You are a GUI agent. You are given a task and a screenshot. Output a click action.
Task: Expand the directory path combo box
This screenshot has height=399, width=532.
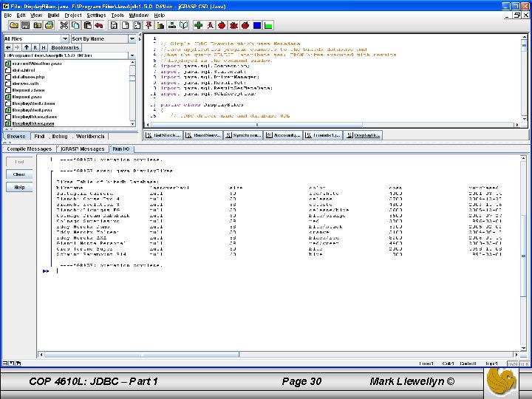tap(132, 55)
